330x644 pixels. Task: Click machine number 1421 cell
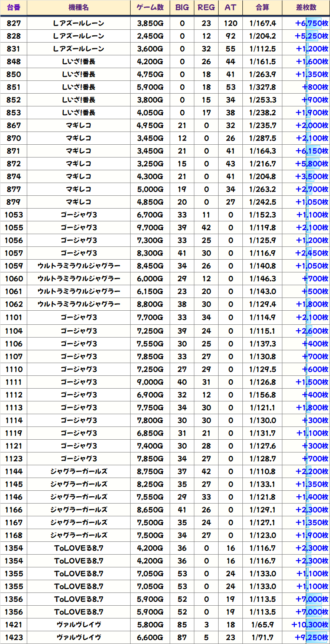(x=14, y=625)
